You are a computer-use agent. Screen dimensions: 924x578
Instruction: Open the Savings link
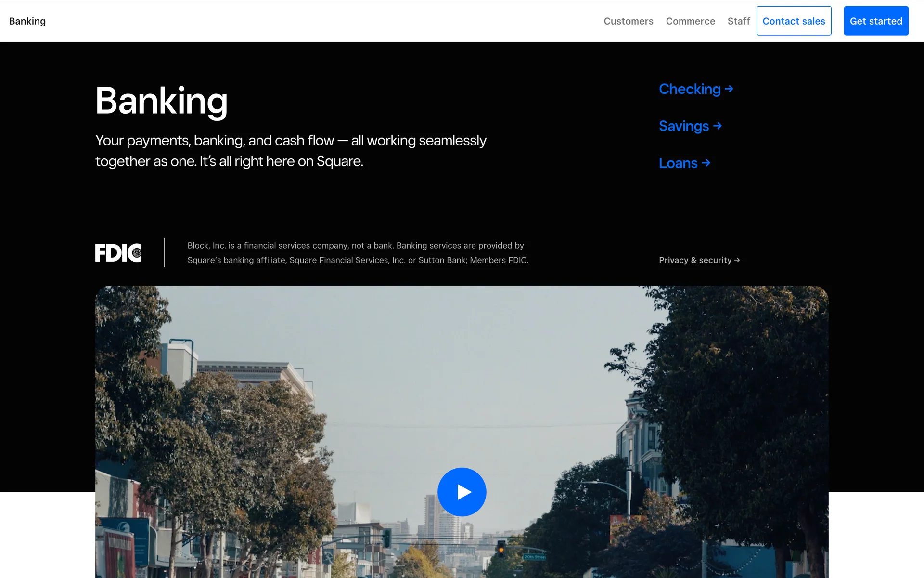683,126
